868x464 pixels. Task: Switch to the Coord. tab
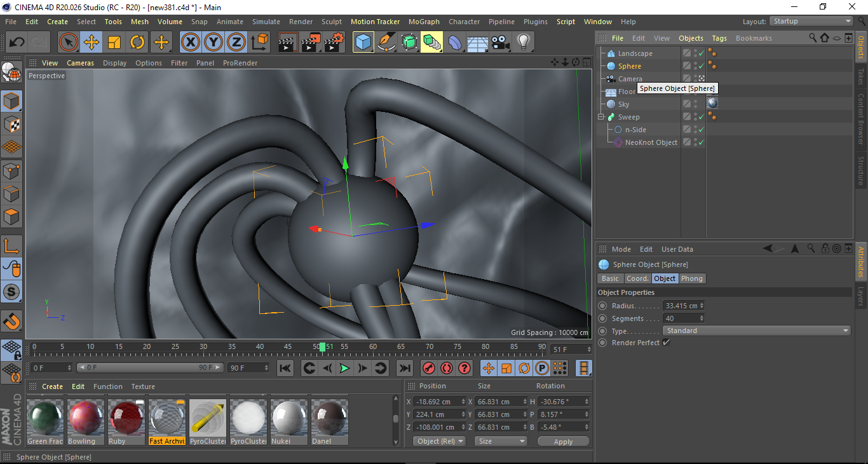pos(637,278)
